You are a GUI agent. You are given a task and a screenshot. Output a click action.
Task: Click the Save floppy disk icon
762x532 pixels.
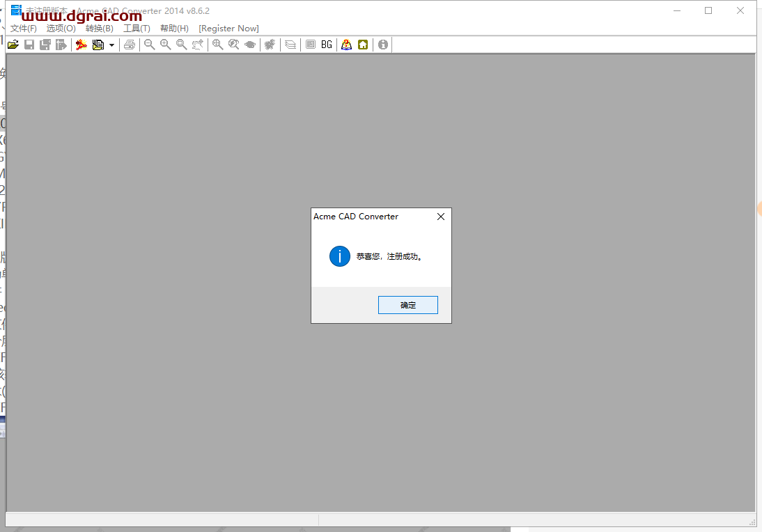click(29, 45)
